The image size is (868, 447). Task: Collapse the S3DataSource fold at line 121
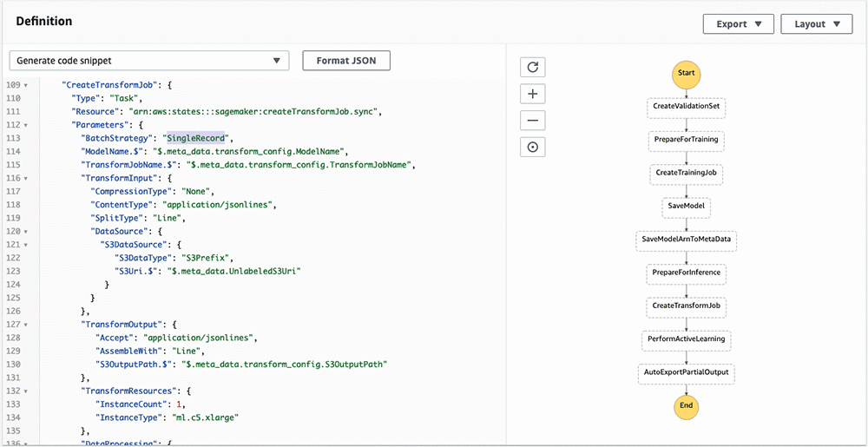25,245
